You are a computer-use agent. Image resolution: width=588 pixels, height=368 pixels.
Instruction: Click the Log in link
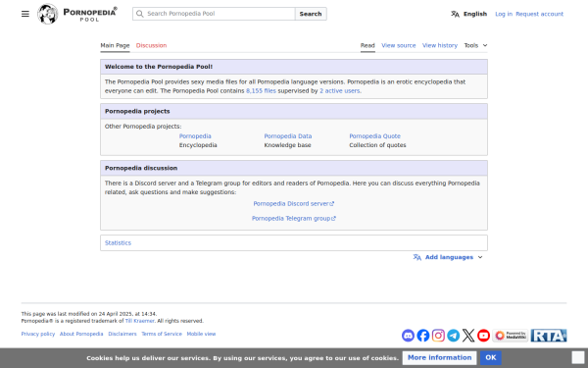point(504,14)
